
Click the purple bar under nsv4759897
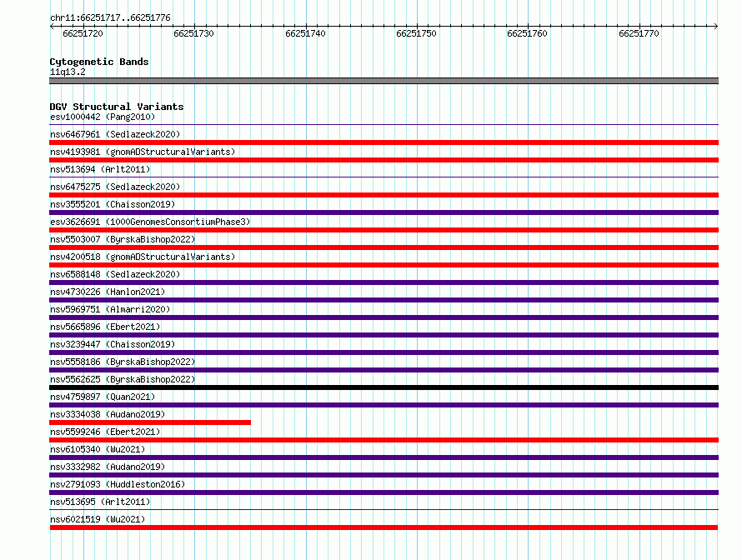coord(384,405)
